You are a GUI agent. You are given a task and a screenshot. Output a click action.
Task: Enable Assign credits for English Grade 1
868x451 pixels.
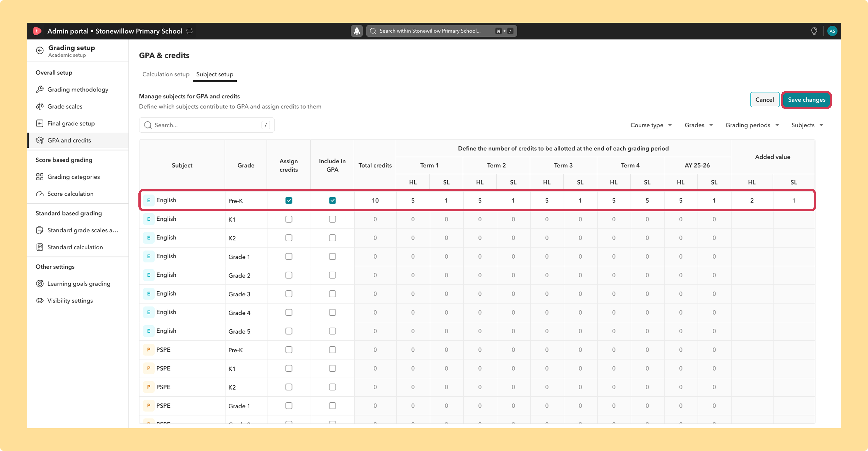289,256
